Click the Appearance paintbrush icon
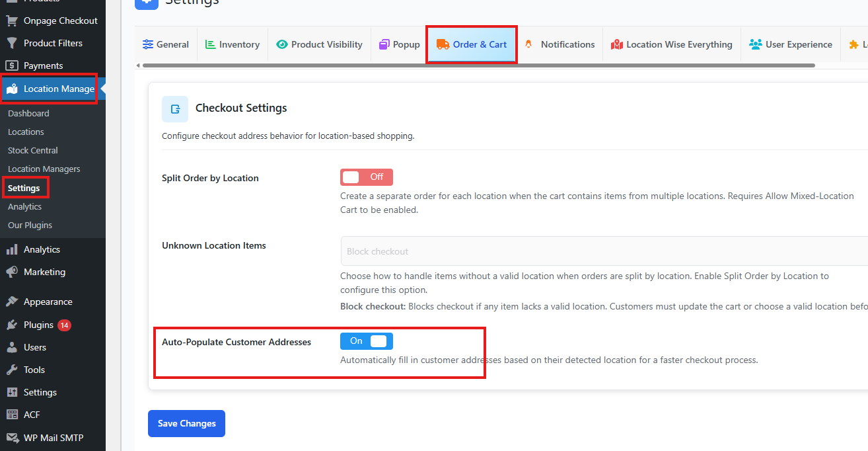 (x=12, y=302)
